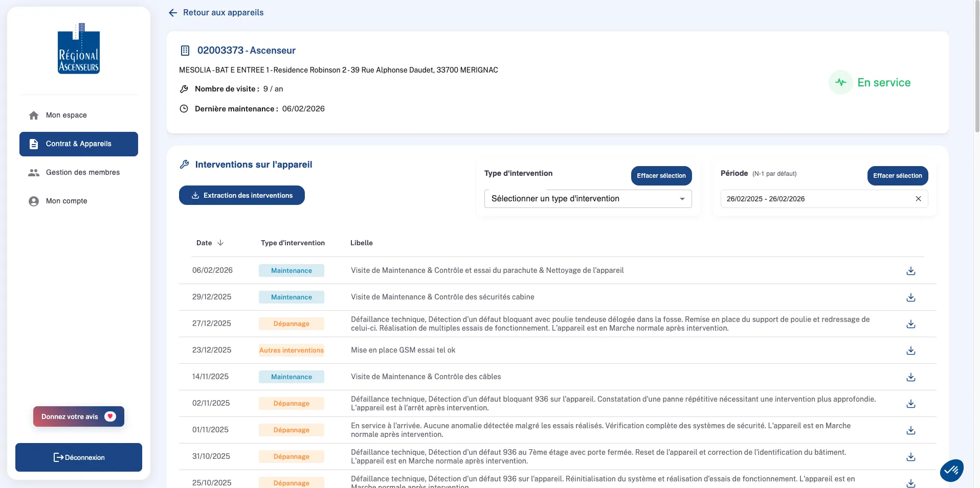Open the Mon espace section
This screenshot has width=980, height=488.
[66, 115]
